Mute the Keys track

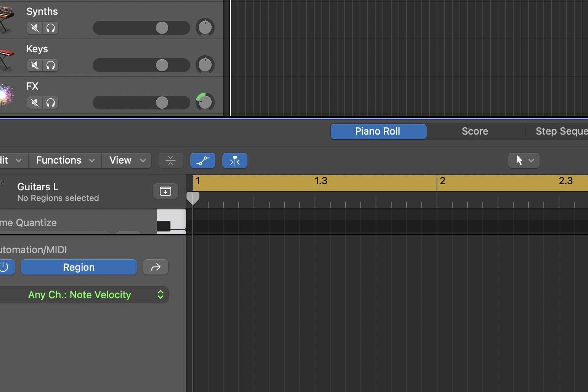pos(35,65)
